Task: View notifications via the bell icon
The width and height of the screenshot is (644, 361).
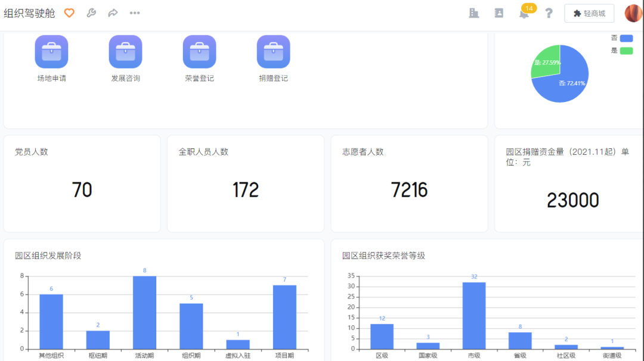Action: tap(524, 14)
